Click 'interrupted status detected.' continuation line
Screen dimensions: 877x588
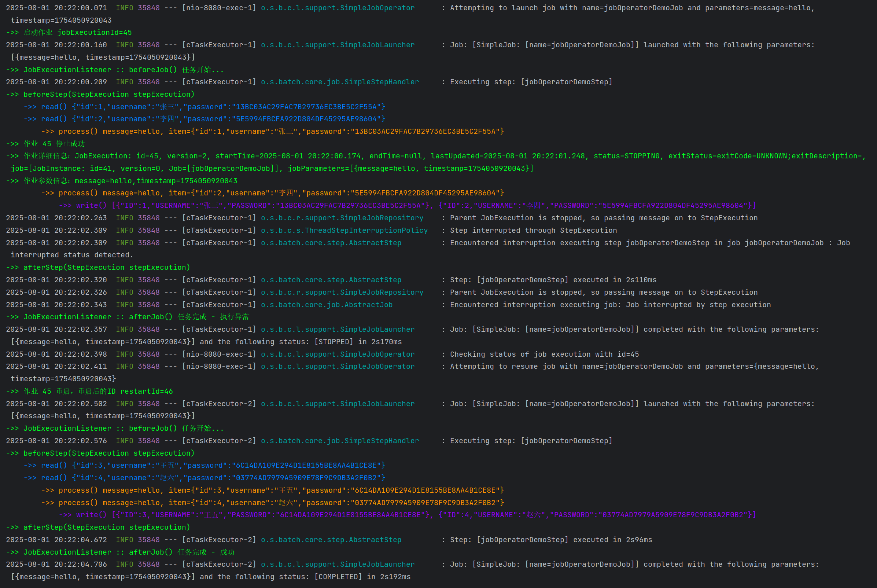(72, 255)
